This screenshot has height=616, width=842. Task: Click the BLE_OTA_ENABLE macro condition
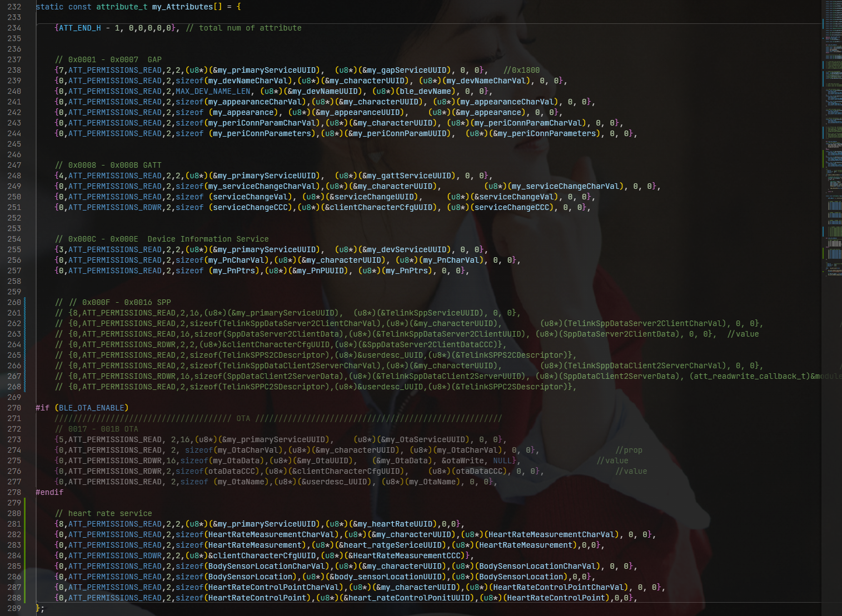click(92, 408)
